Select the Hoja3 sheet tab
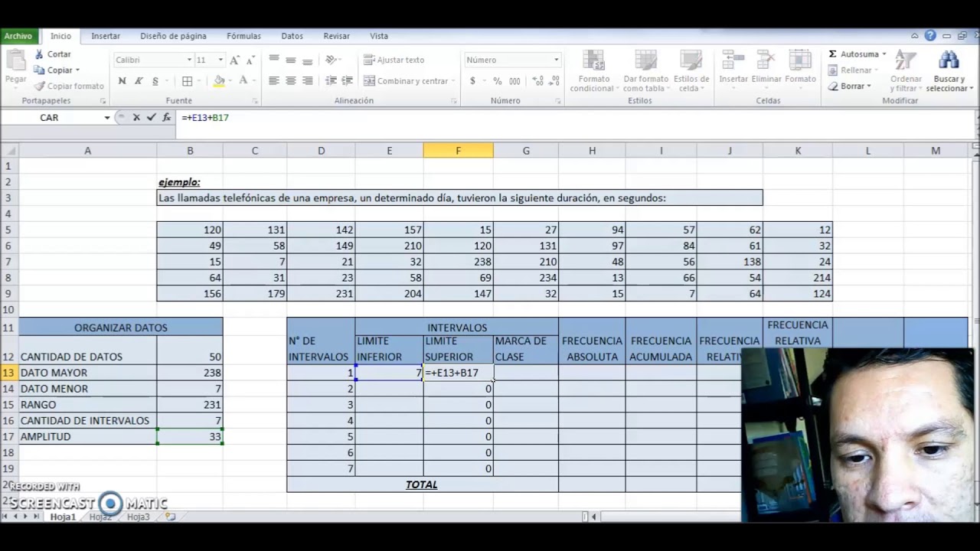 (x=138, y=517)
